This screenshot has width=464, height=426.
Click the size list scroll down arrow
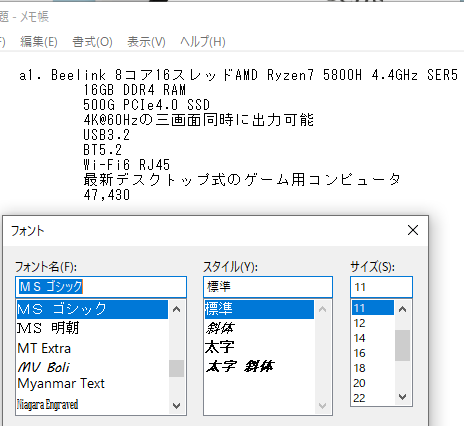tap(402, 397)
